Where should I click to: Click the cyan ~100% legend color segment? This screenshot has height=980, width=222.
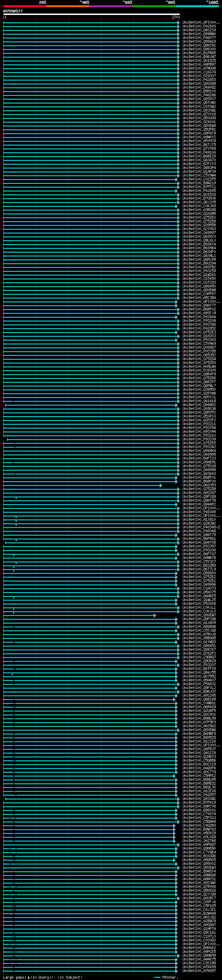(x=197, y=6)
